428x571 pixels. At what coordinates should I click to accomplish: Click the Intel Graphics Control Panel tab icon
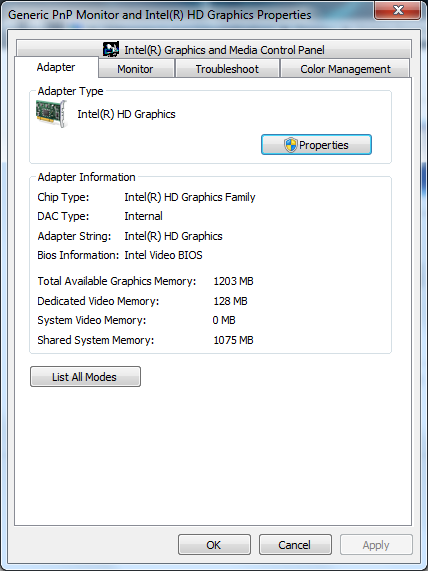tap(111, 49)
